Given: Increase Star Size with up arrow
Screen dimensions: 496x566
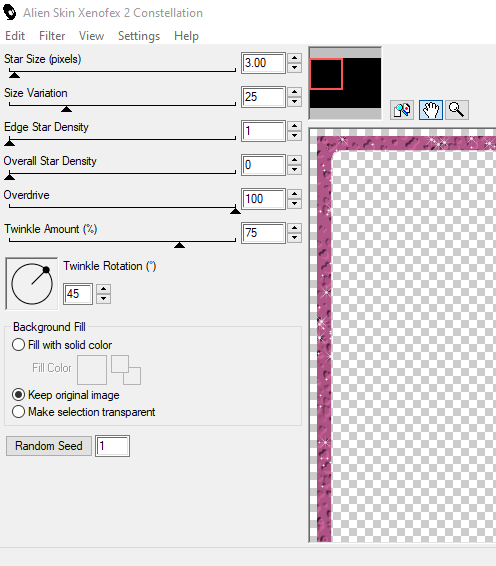Looking at the screenshot, I should [x=295, y=58].
